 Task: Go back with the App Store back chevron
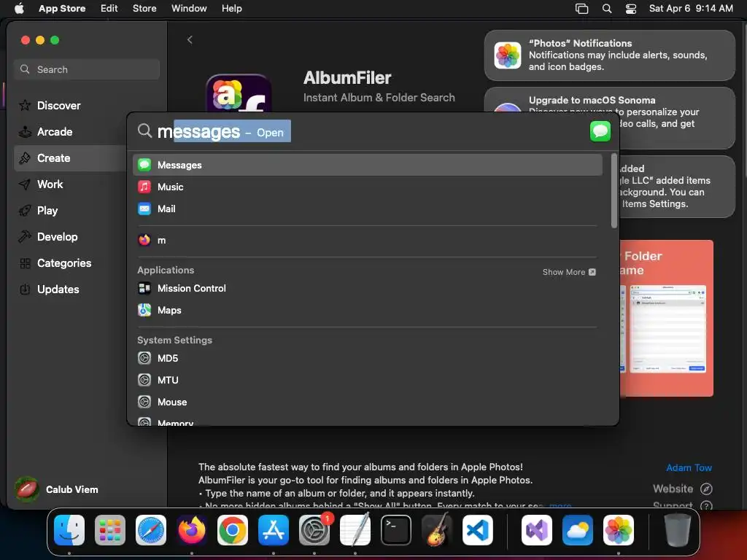click(190, 40)
